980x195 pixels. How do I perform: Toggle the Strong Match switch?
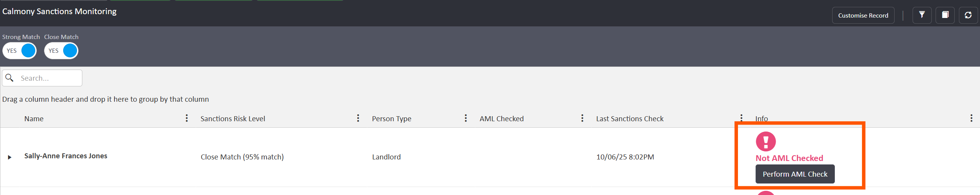tap(20, 51)
